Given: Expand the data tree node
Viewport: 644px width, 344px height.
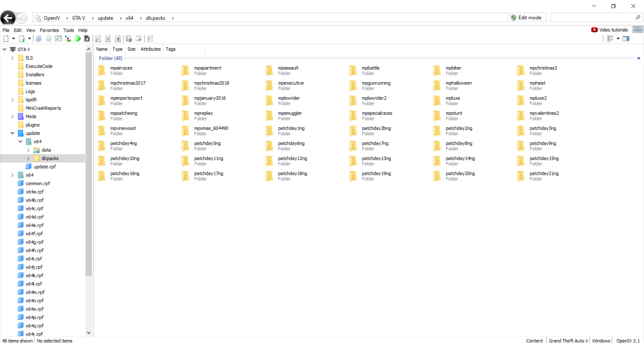Looking at the screenshot, I should [28, 150].
